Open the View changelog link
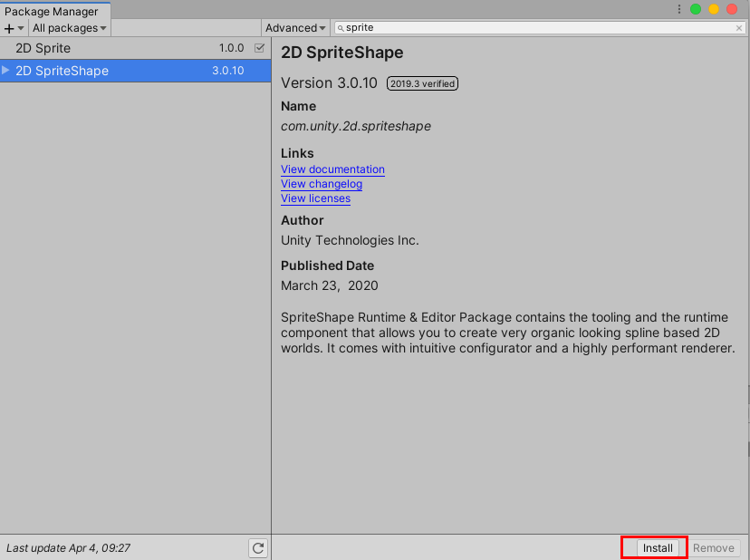Screen dimensions: 750x560 [x=321, y=184]
